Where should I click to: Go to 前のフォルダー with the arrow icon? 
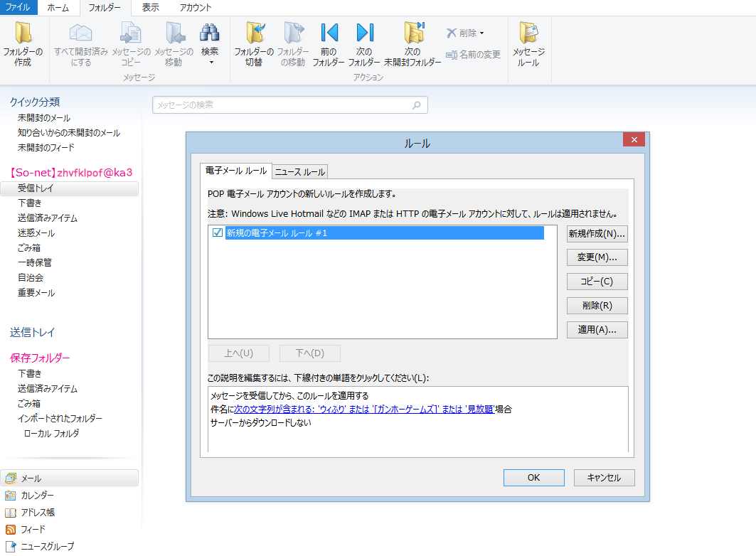click(x=329, y=33)
